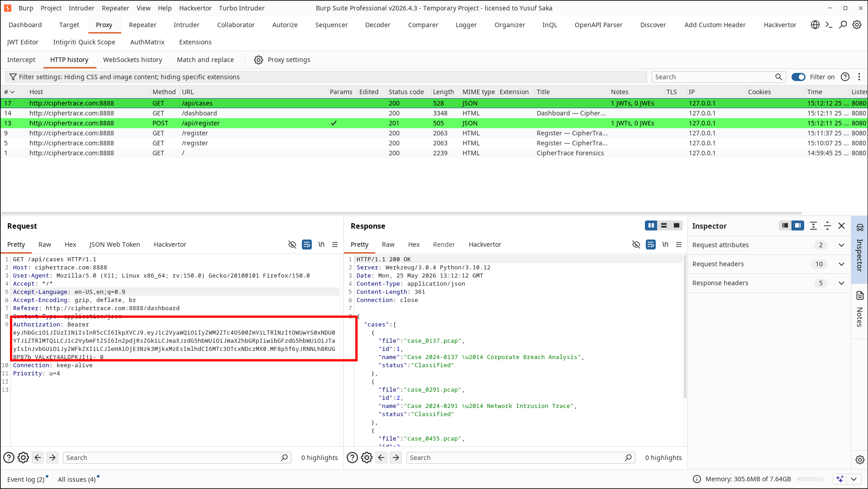Image resolution: width=868 pixels, height=489 pixels.
Task: Switch to the WebSockets history tab
Action: coord(133,60)
